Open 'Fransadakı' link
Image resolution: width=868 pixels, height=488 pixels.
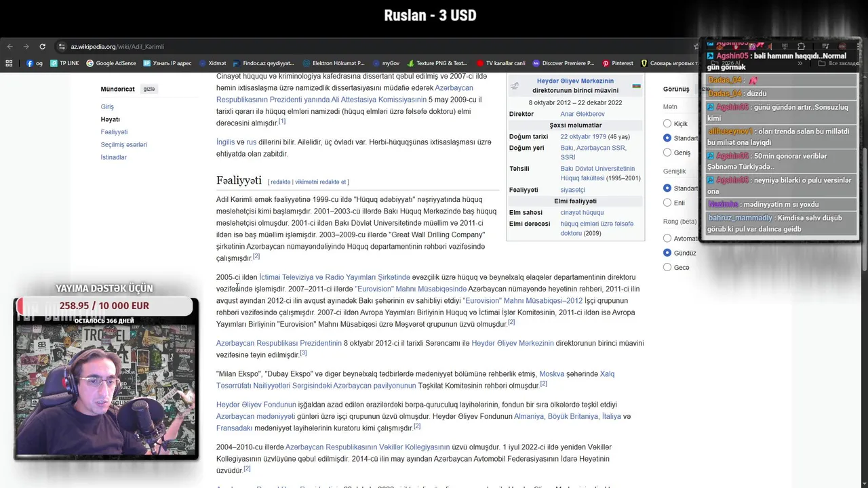tap(234, 428)
